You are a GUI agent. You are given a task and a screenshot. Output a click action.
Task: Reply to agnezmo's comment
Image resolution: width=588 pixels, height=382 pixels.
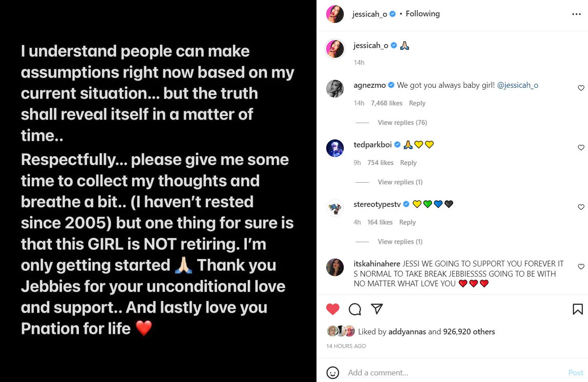click(417, 103)
